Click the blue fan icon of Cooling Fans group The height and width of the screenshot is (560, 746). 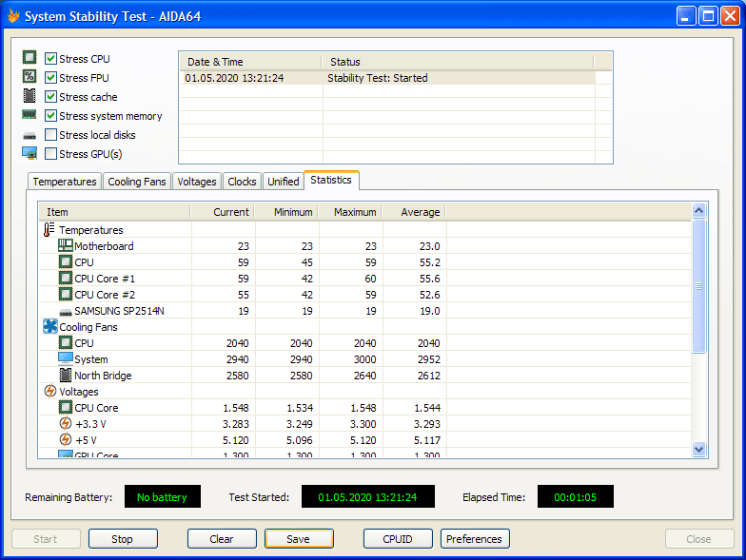point(49,326)
